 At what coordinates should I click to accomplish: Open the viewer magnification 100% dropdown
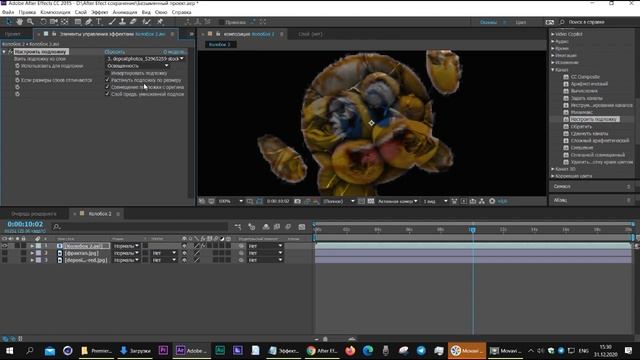(231, 201)
